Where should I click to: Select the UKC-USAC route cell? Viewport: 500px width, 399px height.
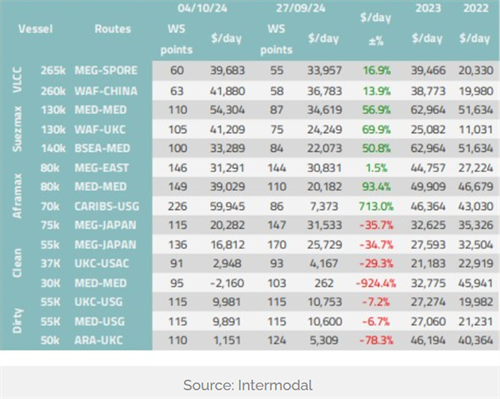click(101, 264)
